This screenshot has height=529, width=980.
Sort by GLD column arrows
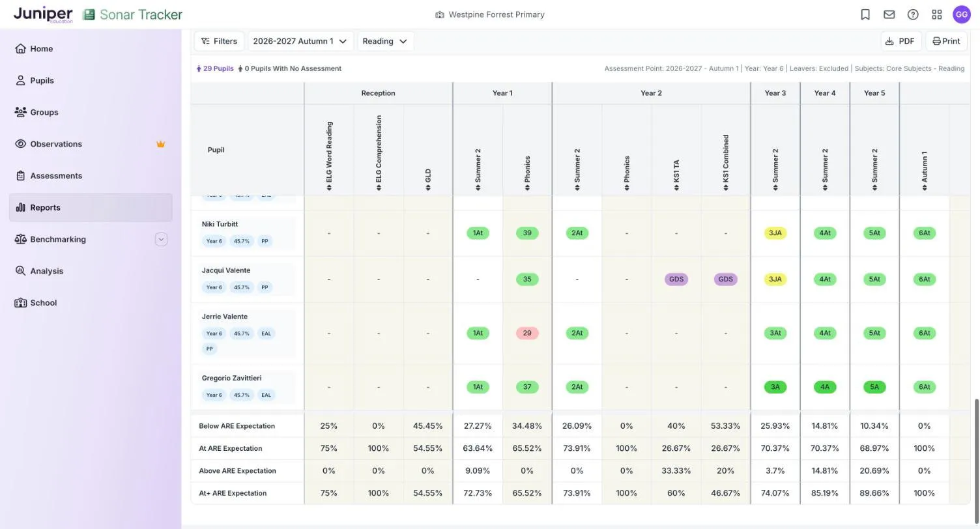(x=428, y=188)
